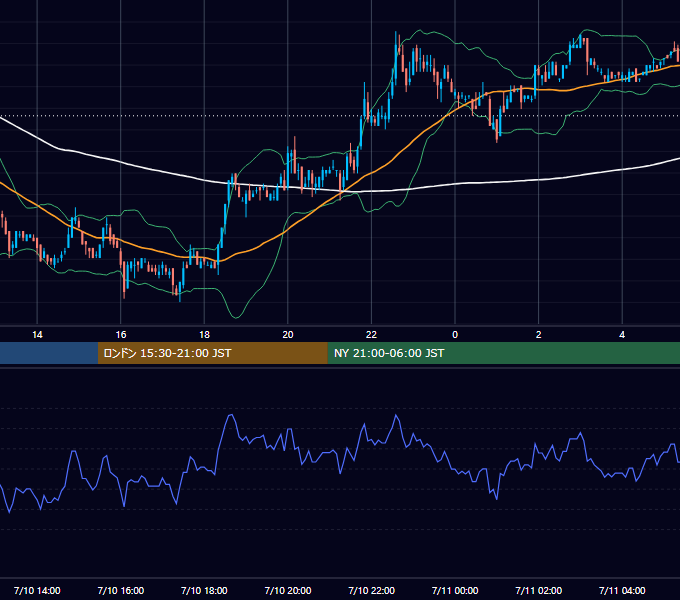
Task: Click the 7/11 02:00 date label
Action: tap(539, 590)
